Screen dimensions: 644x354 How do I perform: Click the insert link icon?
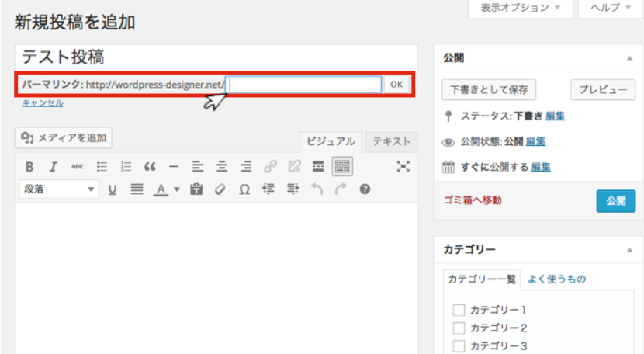(270, 166)
